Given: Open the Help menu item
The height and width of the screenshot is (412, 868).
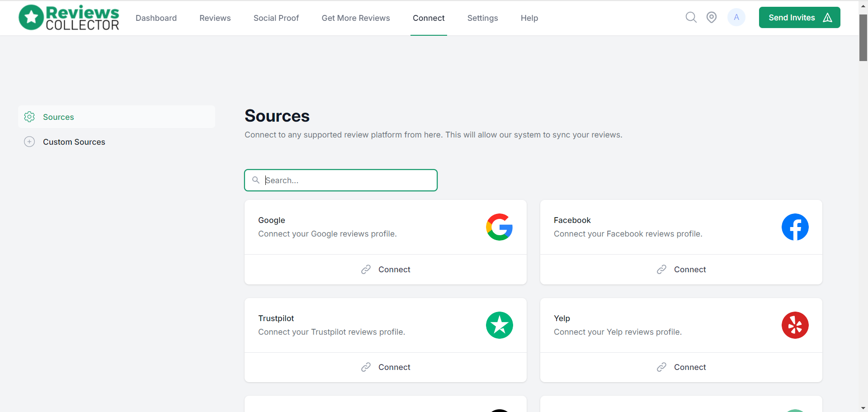Looking at the screenshot, I should pos(529,18).
